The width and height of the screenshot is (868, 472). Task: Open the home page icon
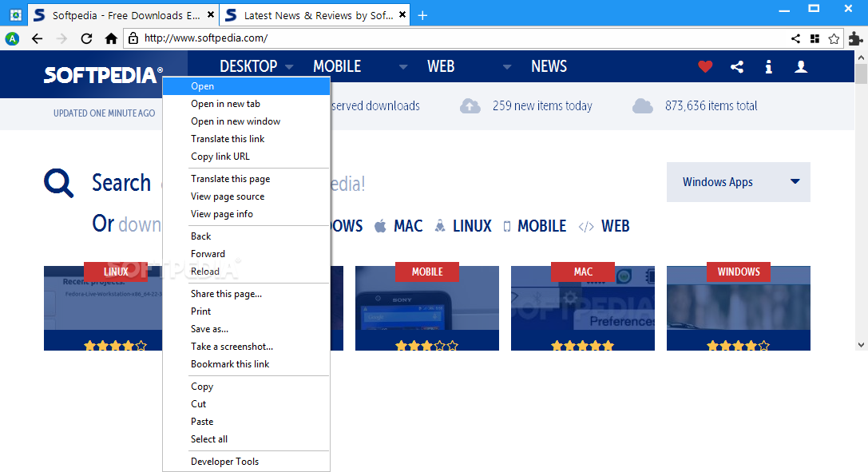point(111,38)
